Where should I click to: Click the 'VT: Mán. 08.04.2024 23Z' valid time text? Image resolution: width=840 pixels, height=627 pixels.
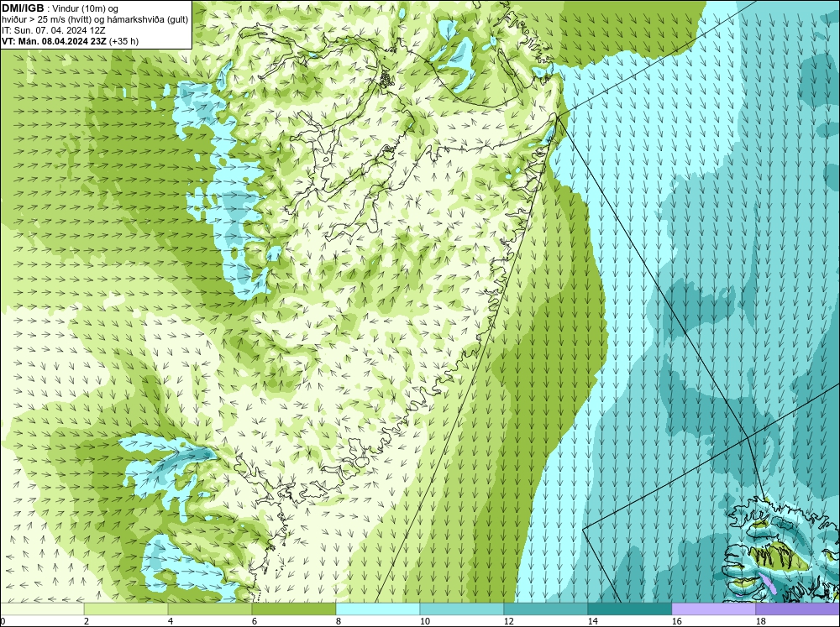click(54, 41)
